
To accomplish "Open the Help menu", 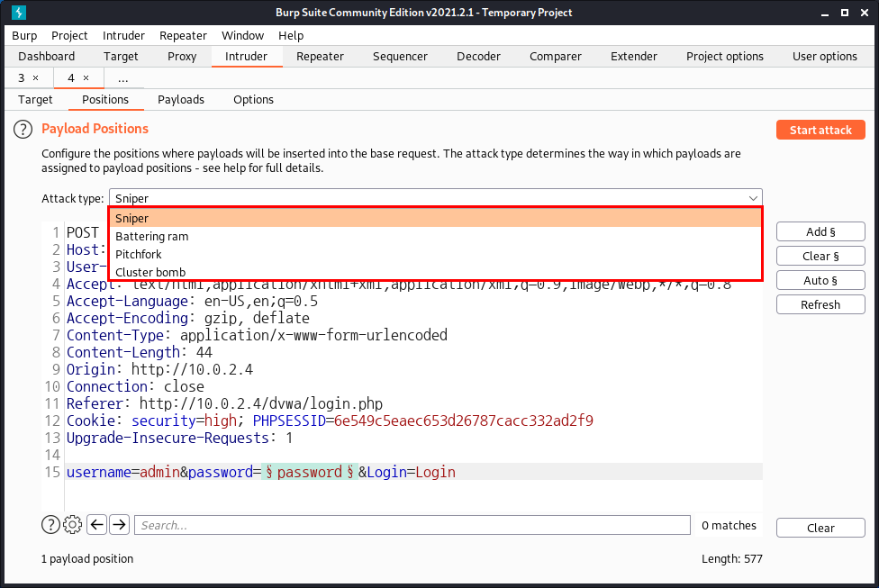I will [x=291, y=35].
